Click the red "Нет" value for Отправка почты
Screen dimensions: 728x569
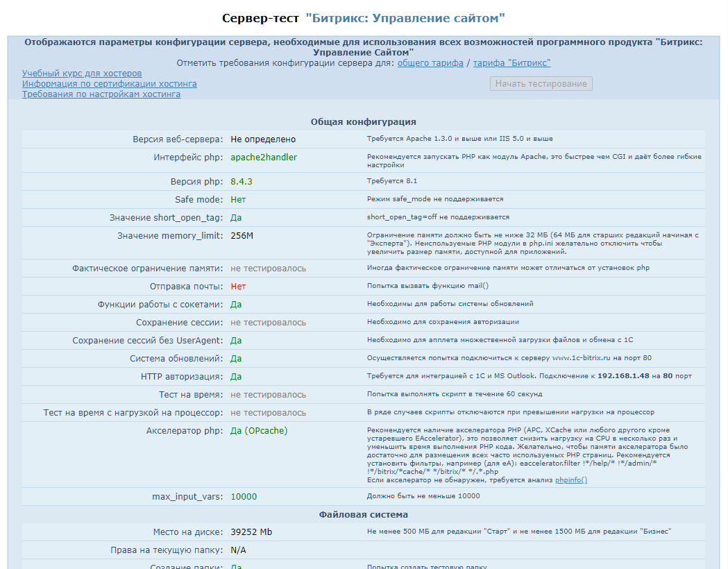pyautogui.click(x=238, y=287)
